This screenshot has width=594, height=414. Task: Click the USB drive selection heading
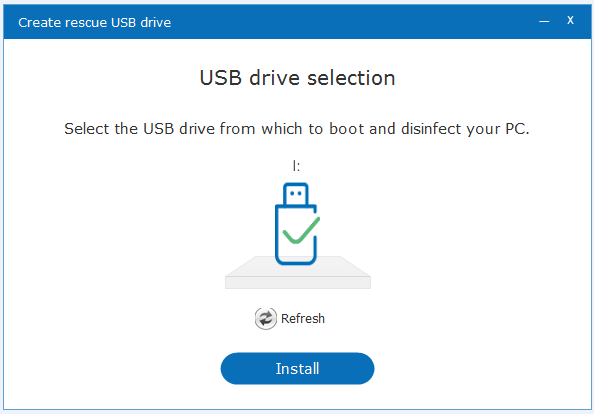click(297, 78)
